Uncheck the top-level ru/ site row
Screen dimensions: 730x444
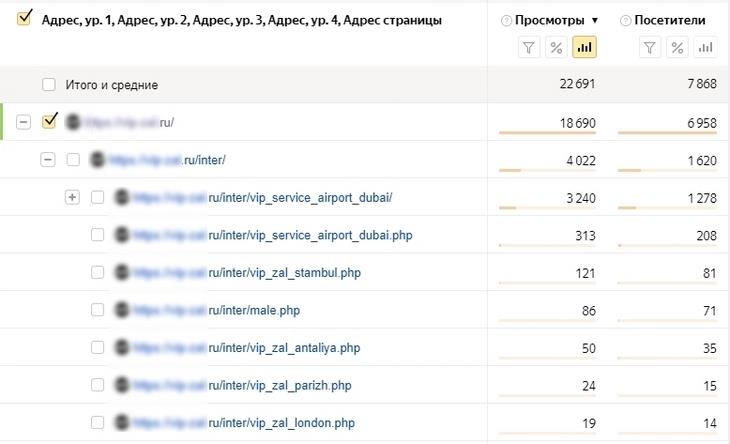click(x=49, y=122)
